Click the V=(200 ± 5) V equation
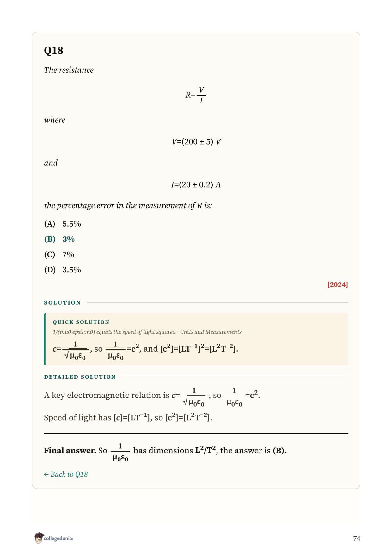 click(x=196, y=141)
